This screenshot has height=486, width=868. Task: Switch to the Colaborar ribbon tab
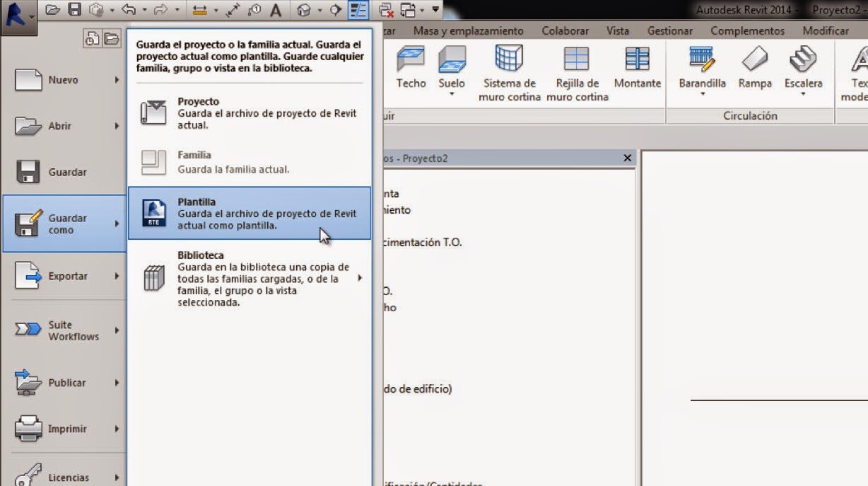[565, 30]
